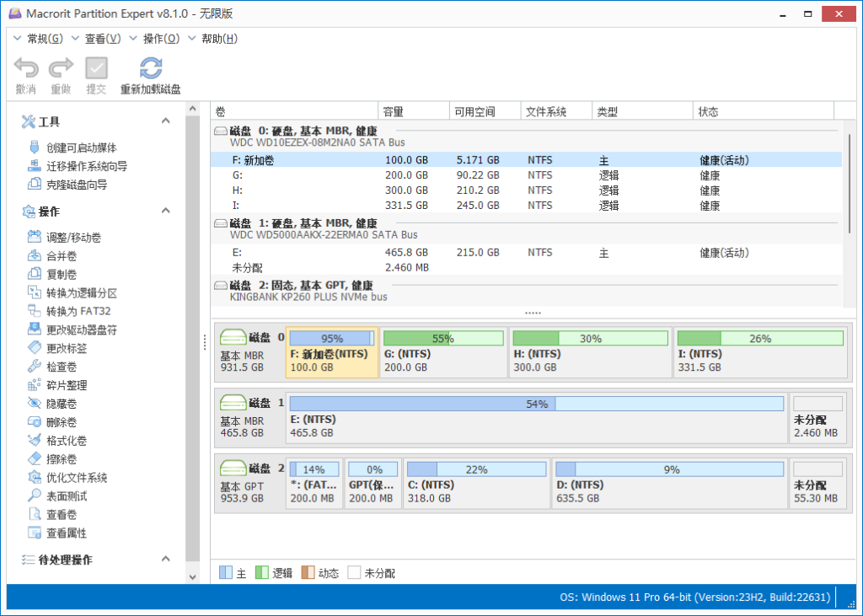Sort by the 卷 column header
863x616 pixels.
tap(295, 111)
